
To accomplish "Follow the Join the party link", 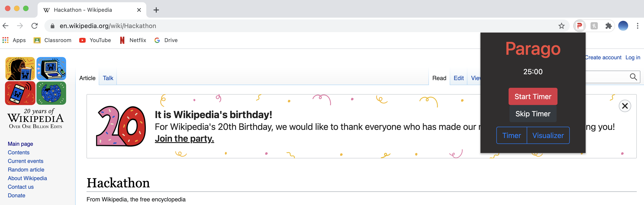I will (x=184, y=138).
